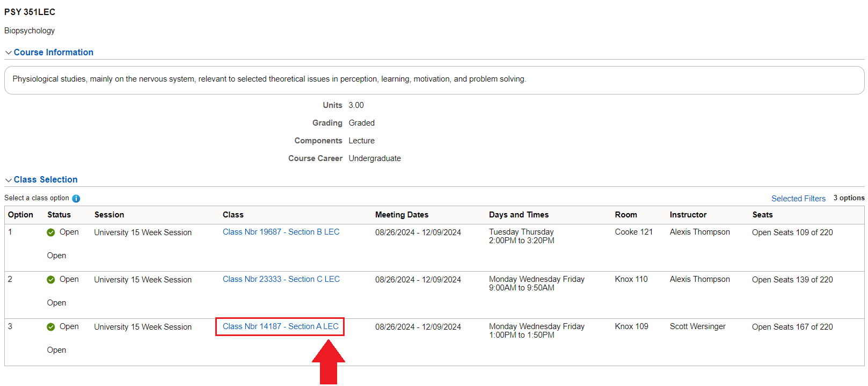Screen dimensions: 868x386
Task: Click the green Open status icon for option 1
Action: pos(51,232)
